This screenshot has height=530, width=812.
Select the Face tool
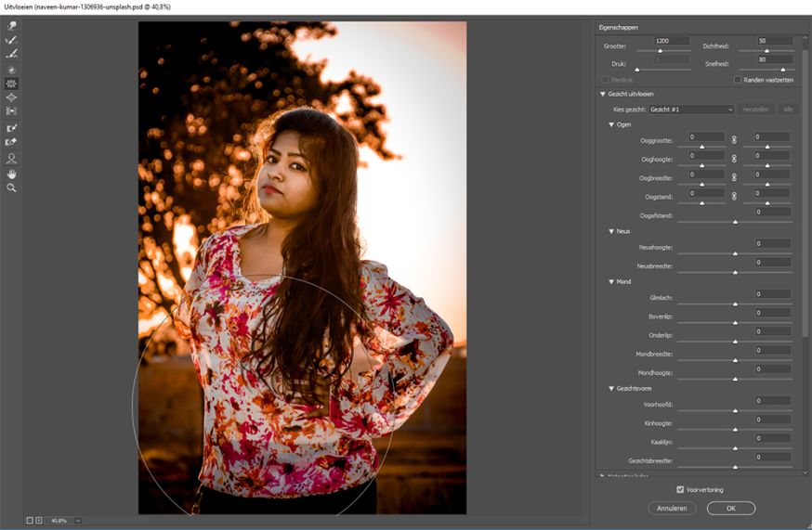(x=12, y=159)
